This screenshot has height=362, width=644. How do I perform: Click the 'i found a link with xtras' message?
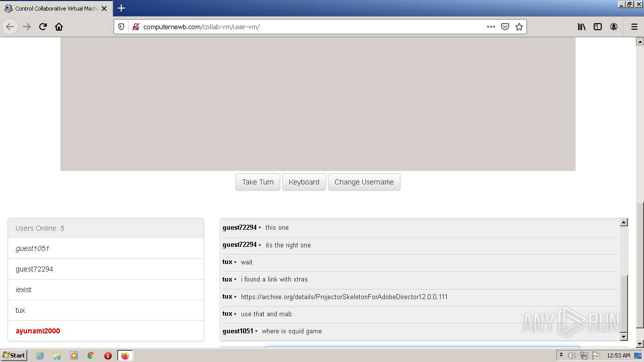(274, 280)
